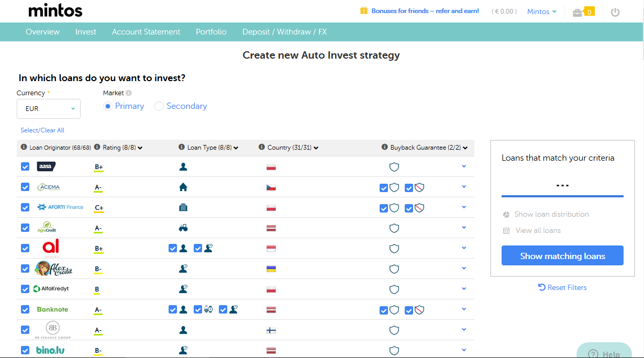This screenshot has height=358, width=644.
Task: Click the info icon next to Market
Action: coord(129,93)
